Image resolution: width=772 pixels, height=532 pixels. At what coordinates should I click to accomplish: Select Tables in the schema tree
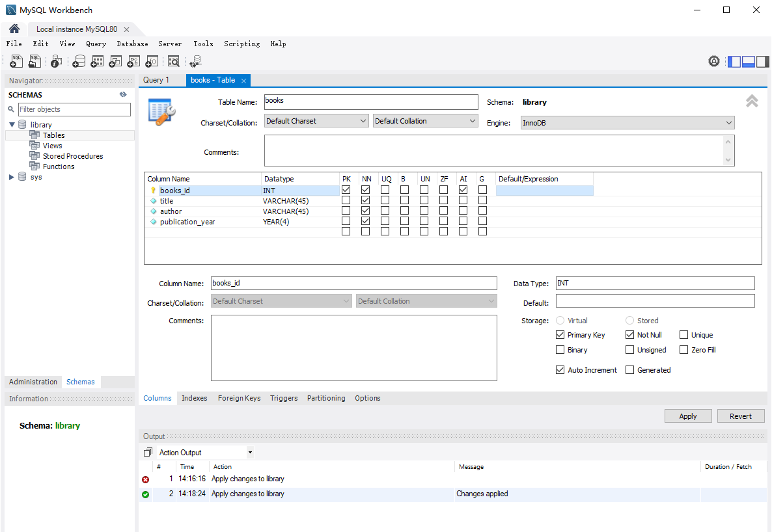[53, 135]
